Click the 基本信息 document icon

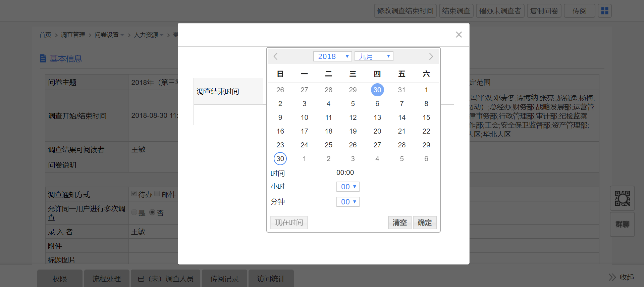click(x=43, y=58)
